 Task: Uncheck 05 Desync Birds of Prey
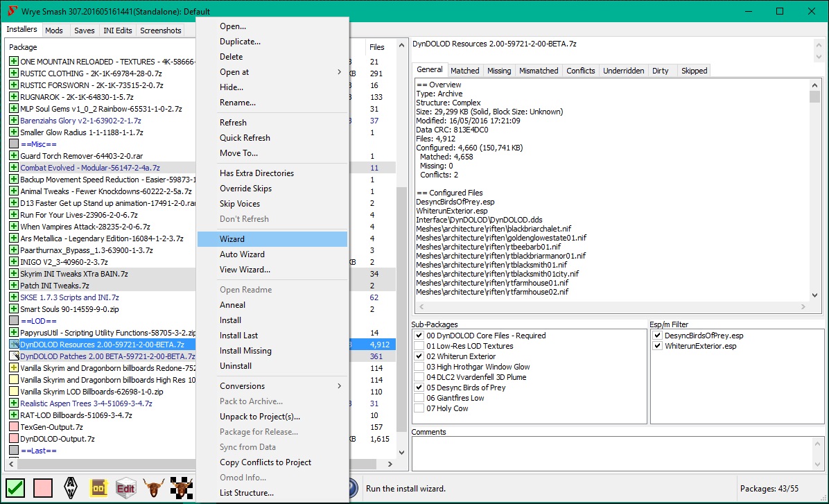[x=419, y=387]
